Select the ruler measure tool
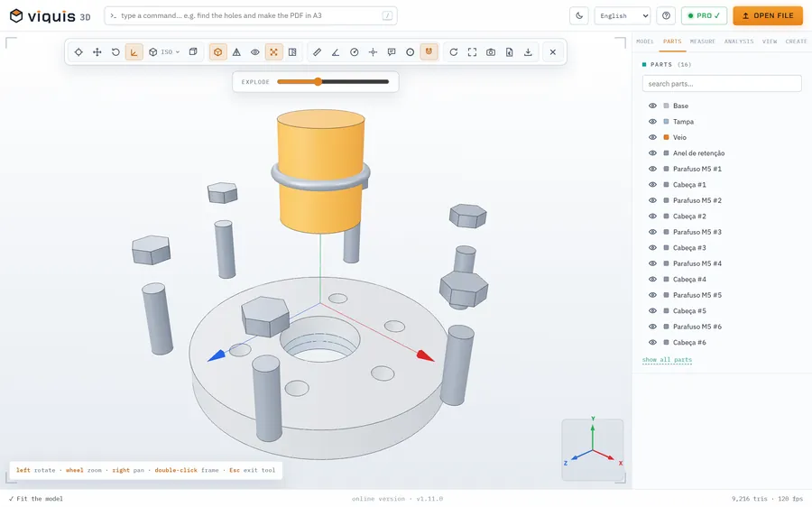 (x=317, y=51)
